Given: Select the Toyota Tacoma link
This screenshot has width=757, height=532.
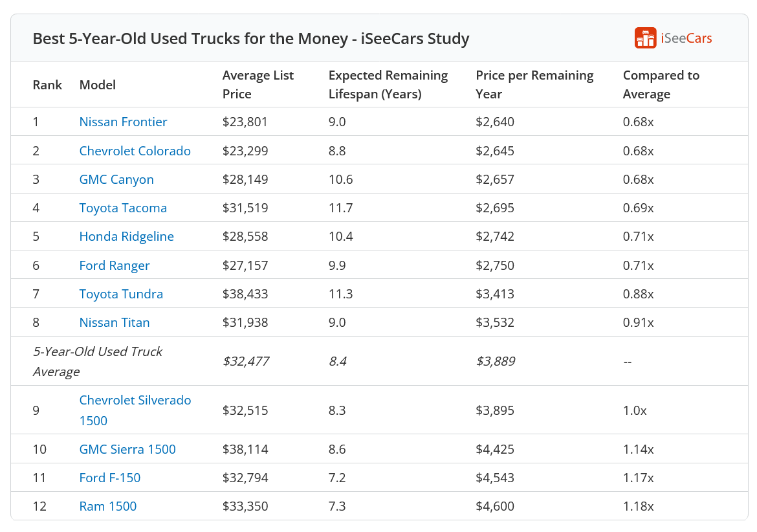Looking at the screenshot, I should (x=123, y=208).
